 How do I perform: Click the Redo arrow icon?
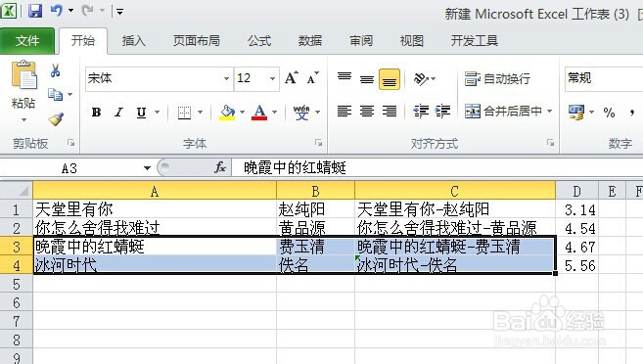coord(87,10)
